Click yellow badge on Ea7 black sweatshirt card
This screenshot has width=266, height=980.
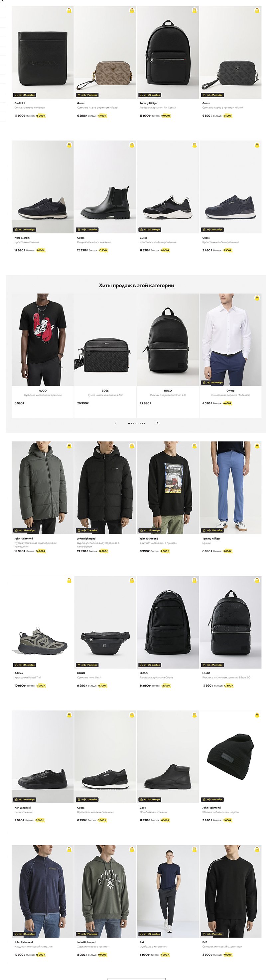tap(257, 849)
